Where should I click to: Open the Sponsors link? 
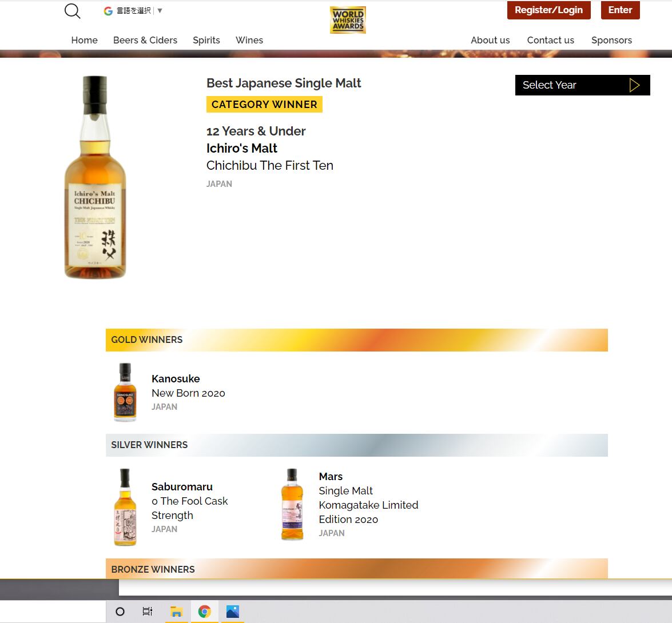click(x=611, y=40)
